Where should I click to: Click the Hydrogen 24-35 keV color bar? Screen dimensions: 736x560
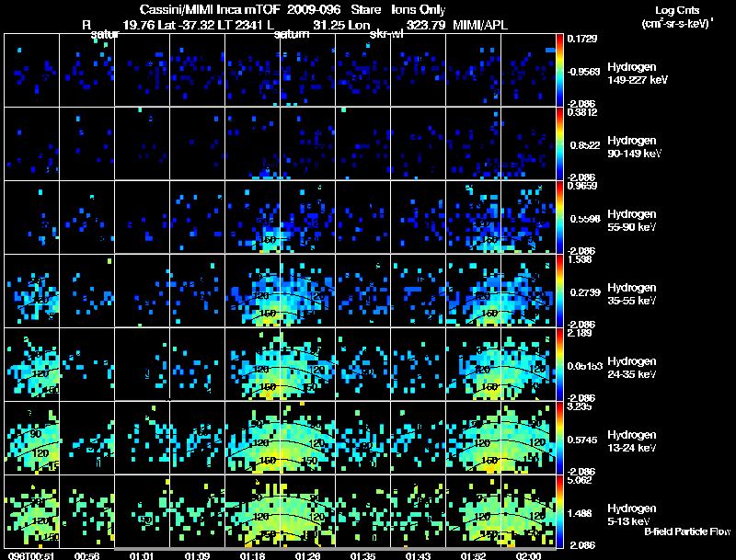(x=559, y=365)
